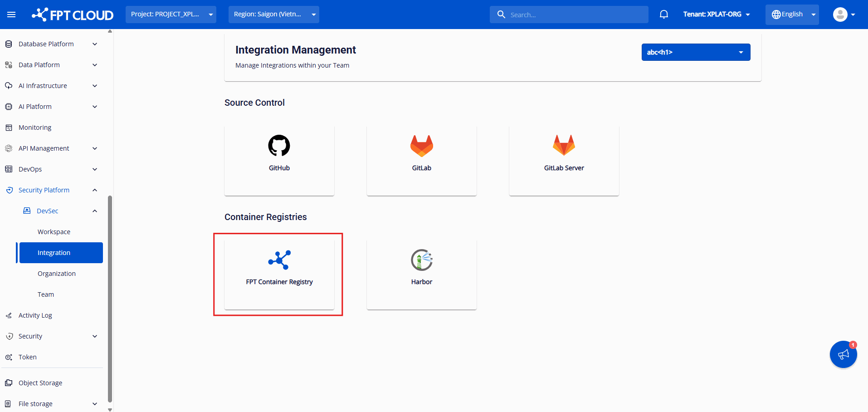Open the hamburger navigation menu

[11, 15]
